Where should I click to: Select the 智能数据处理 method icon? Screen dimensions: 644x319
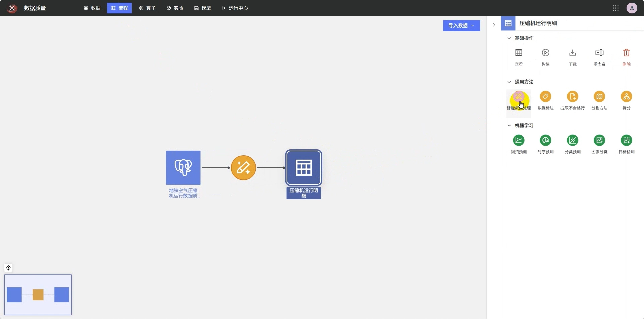click(x=519, y=97)
